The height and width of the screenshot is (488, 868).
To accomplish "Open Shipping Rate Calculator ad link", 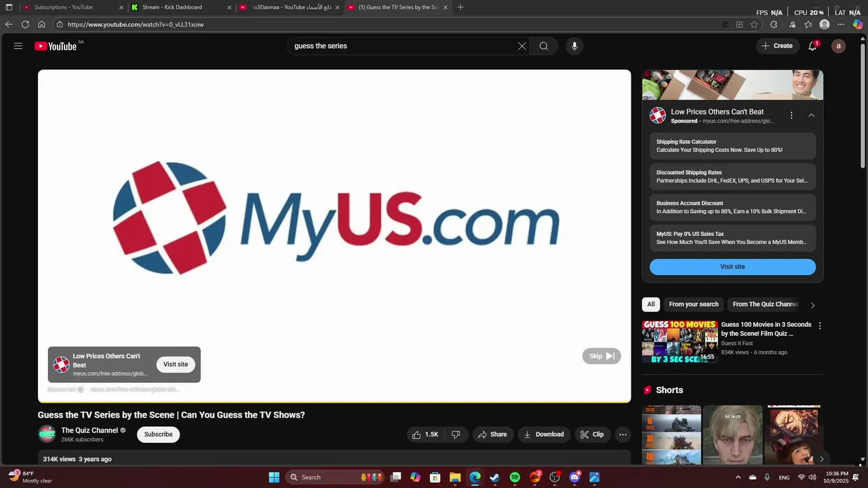I will pos(732,146).
